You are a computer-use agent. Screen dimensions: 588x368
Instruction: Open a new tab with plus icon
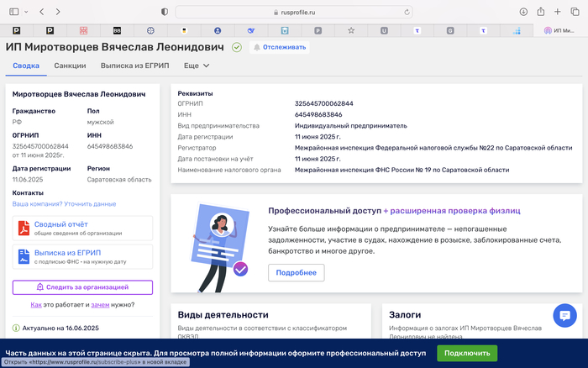click(x=557, y=12)
